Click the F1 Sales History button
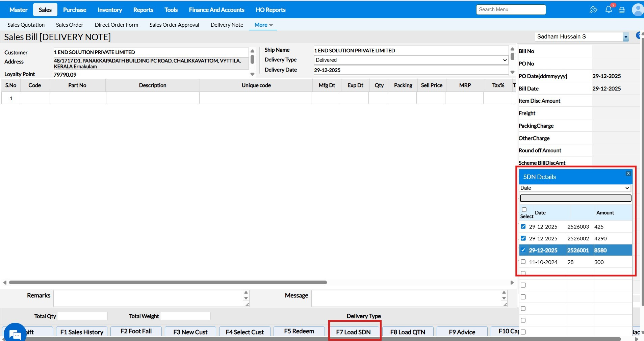Image resolution: width=644 pixels, height=341 pixels. (x=82, y=332)
